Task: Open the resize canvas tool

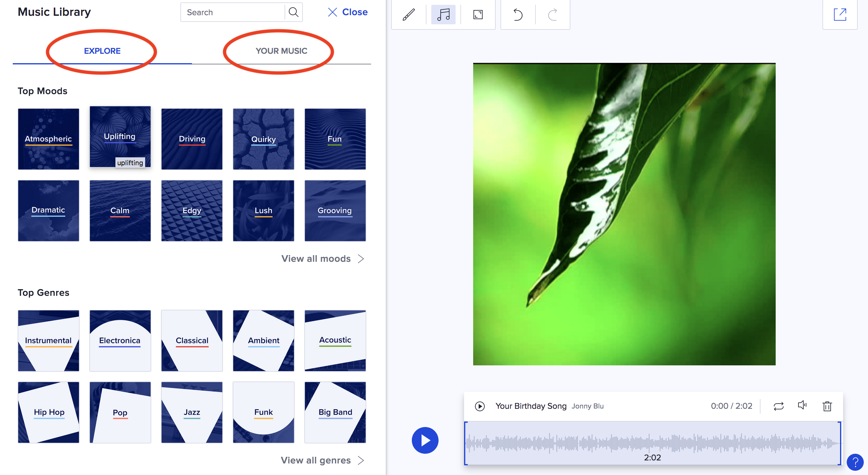Action: (478, 15)
